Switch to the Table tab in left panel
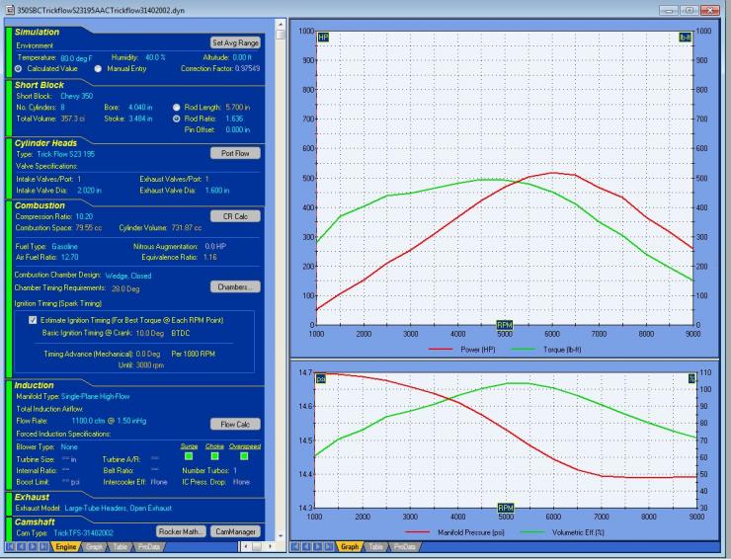Viewport: 731px width, 560px height. pyautogui.click(x=121, y=547)
